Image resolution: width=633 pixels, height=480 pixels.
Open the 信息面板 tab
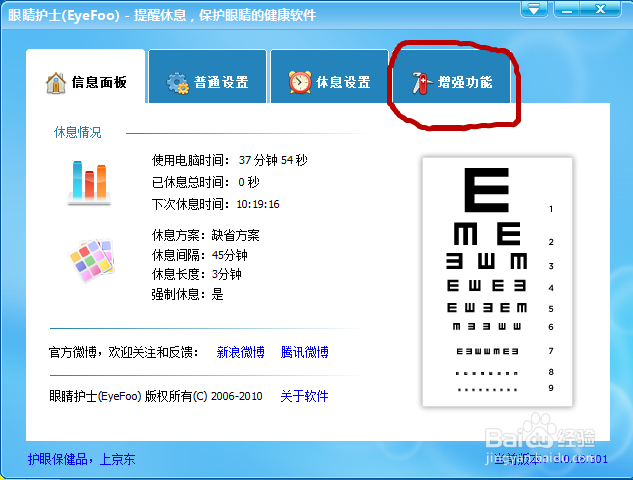[86, 77]
